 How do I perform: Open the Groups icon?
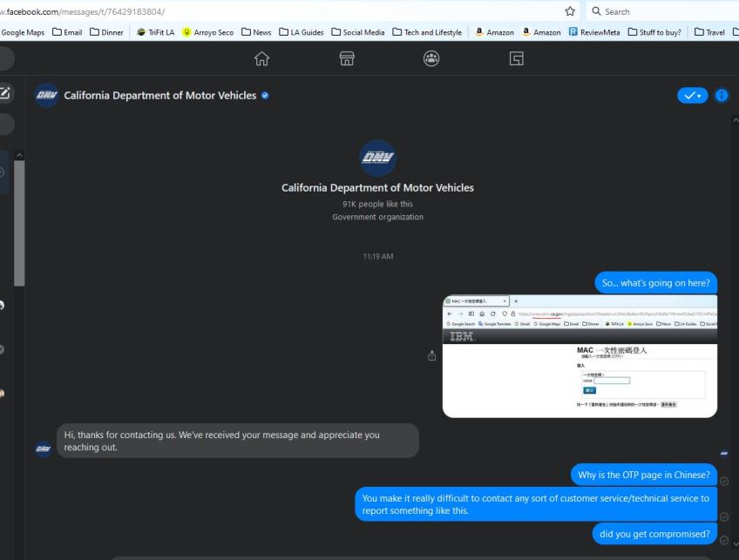pyautogui.click(x=431, y=58)
